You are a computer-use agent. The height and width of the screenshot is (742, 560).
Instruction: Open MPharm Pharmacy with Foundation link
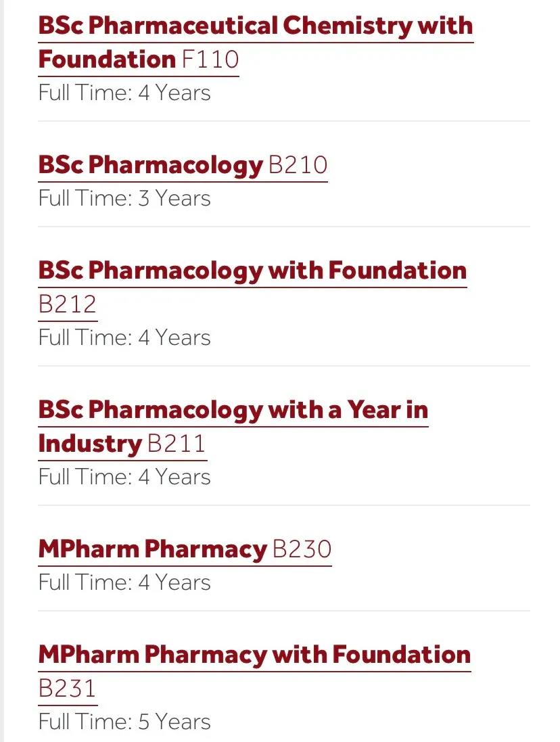254,655
